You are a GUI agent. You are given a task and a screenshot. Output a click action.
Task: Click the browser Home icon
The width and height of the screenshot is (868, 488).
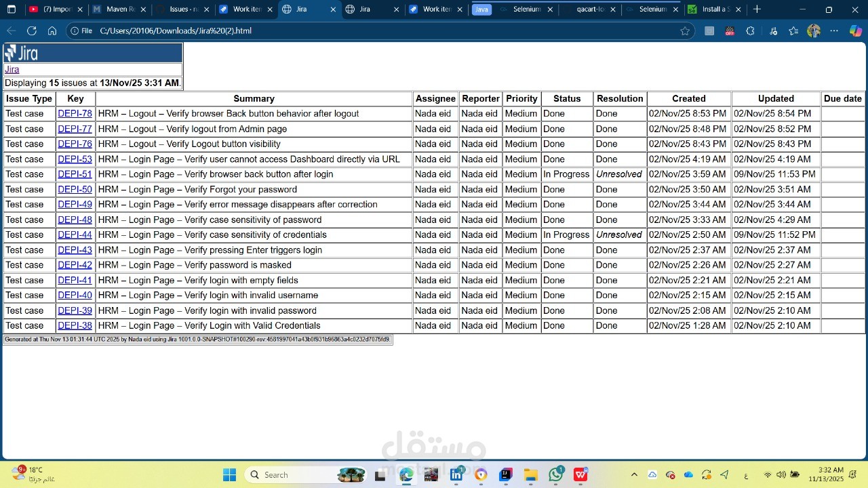coord(52,30)
